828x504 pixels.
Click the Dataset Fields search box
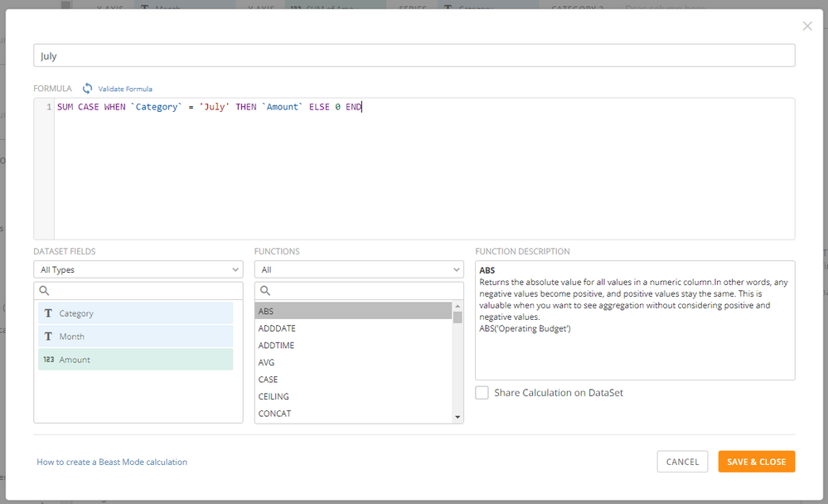[138, 291]
